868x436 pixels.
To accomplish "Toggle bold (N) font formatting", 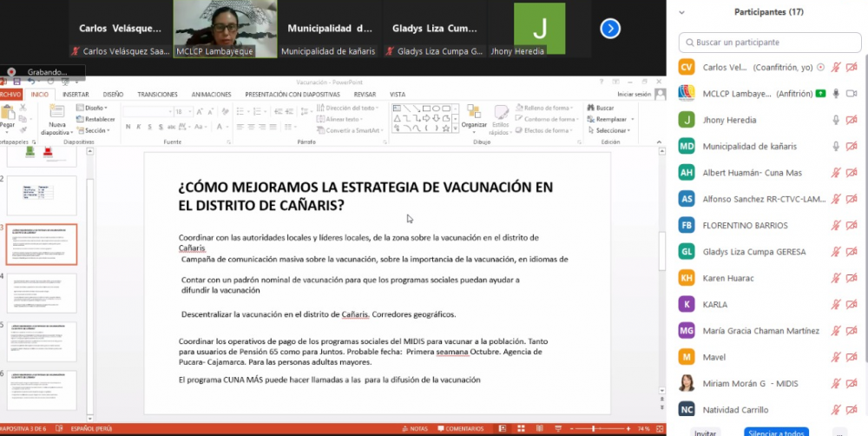I will pyautogui.click(x=128, y=127).
